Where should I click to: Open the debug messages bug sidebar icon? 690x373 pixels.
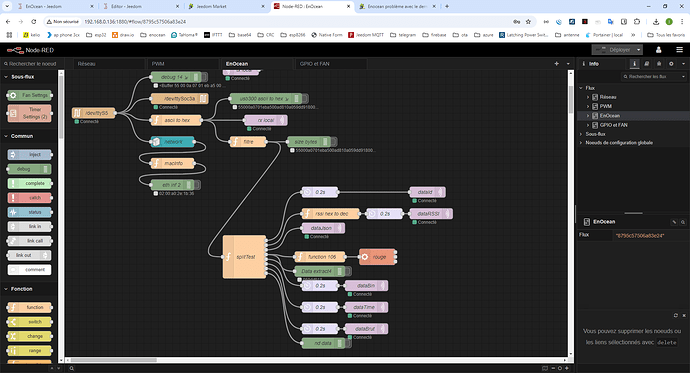point(659,64)
